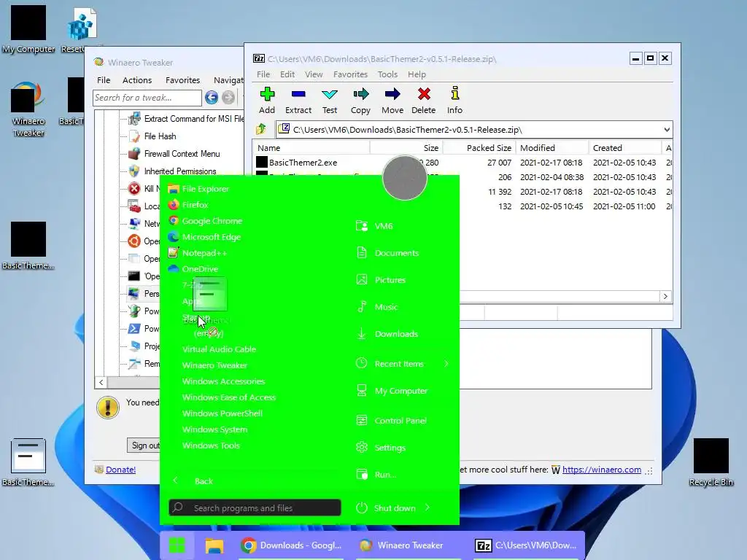Open the 7-Zip File menu

coord(263,74)
